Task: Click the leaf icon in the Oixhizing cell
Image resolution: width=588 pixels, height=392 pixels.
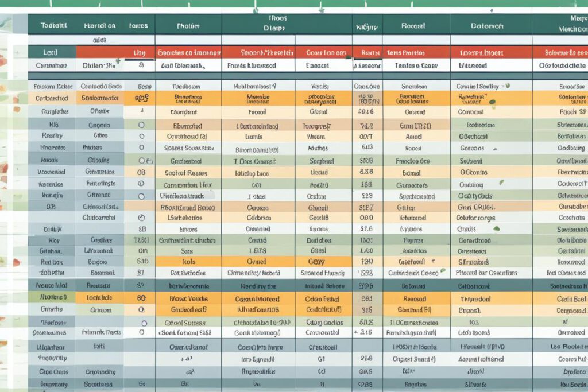Action: point(501,183)
